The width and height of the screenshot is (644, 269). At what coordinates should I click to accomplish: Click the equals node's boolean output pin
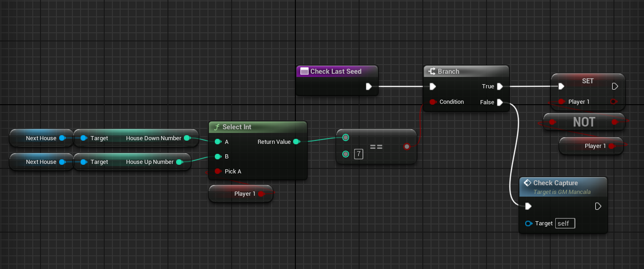[406, 147]
